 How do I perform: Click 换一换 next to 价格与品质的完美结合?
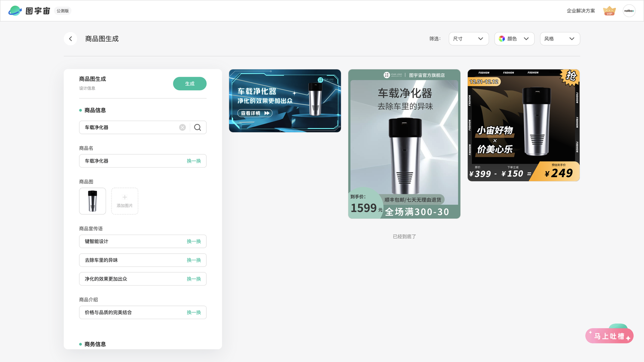pos(194,313)
